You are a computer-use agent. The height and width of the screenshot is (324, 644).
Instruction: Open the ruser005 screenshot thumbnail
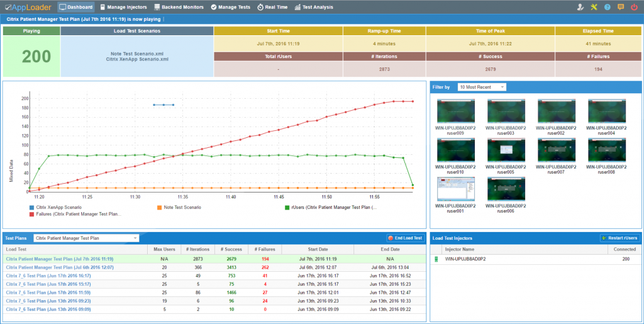(x=506, y=150)
